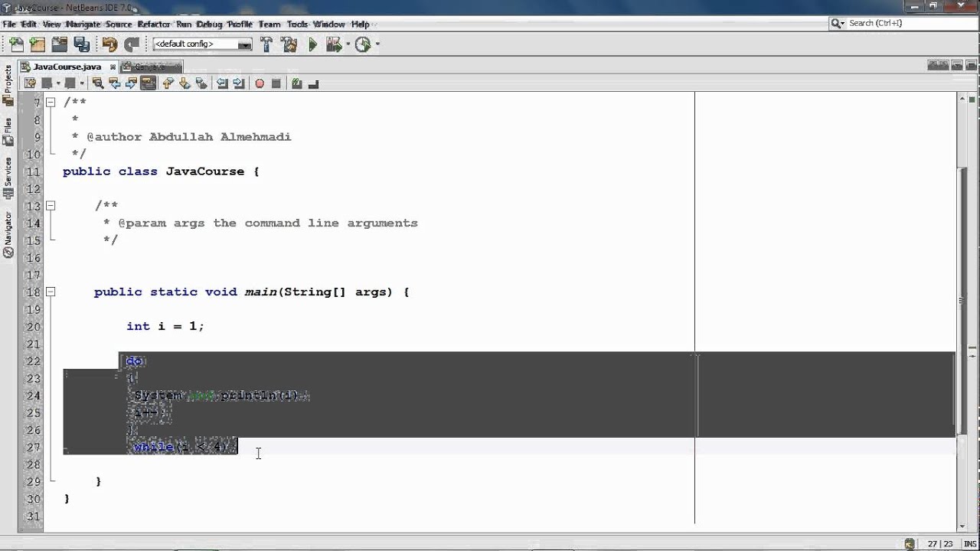This screenshot has height=551, width=980.
Task: Switch to the second editor tab
Action: click(152, 67)
